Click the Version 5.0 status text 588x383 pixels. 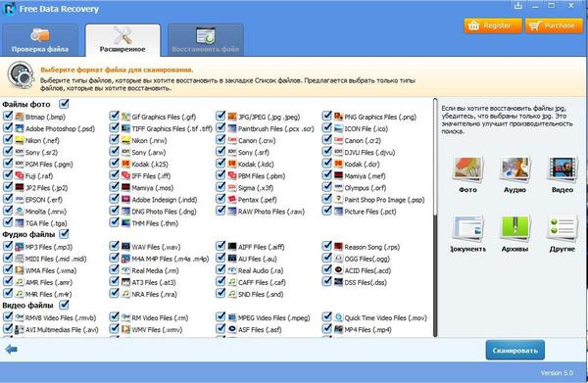[x=557, y=372]
